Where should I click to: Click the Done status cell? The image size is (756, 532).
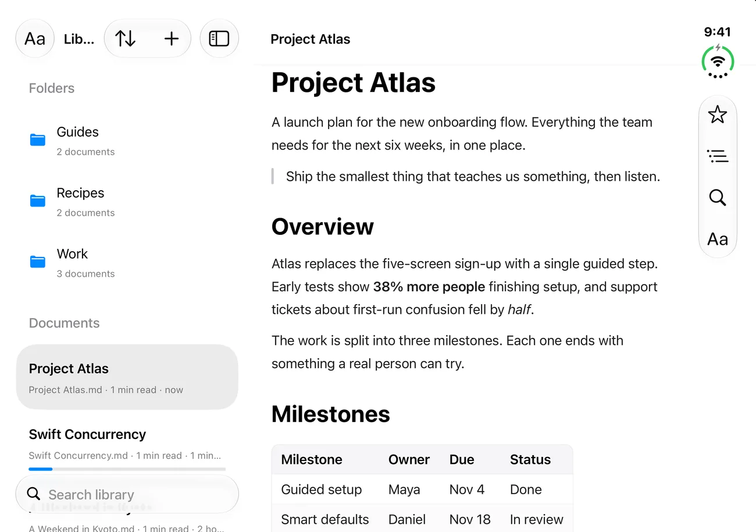pyautogui.click(x=526, y=490)
